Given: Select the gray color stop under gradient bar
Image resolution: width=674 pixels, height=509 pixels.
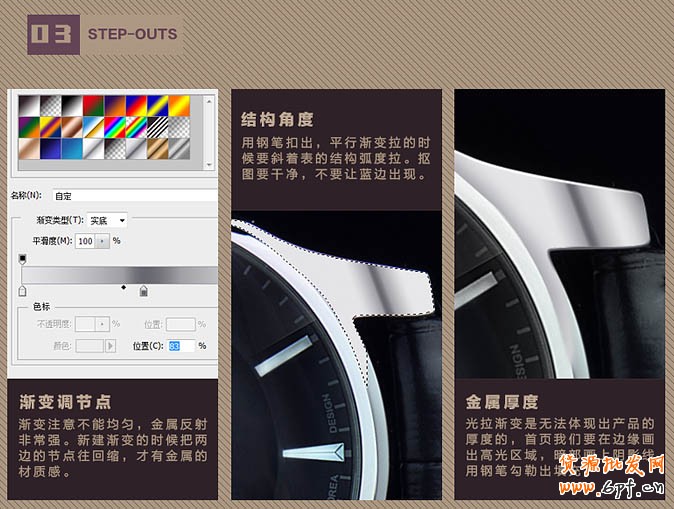Looking at the screenshot, I should 144,291.
